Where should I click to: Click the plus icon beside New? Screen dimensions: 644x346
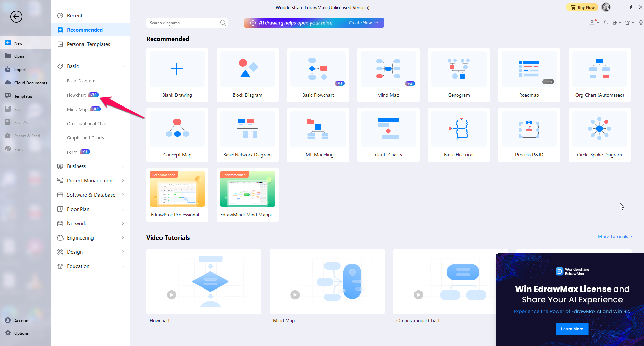(44, 43)
